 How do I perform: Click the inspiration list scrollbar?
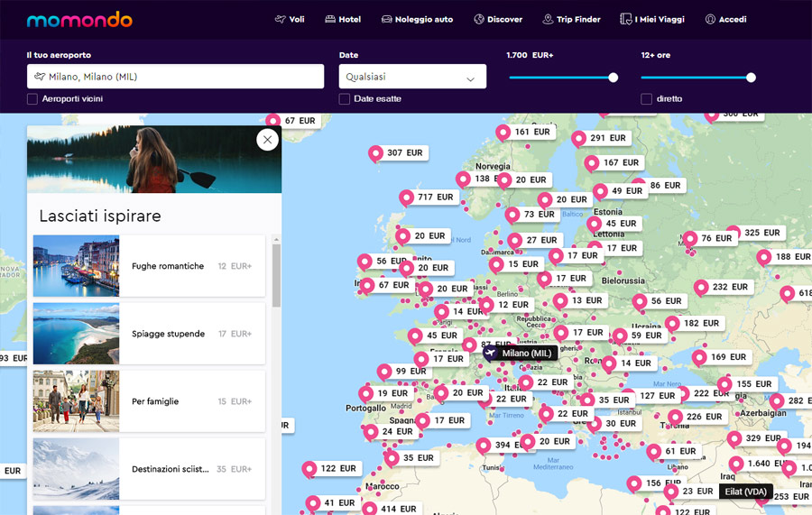(276, 275)
